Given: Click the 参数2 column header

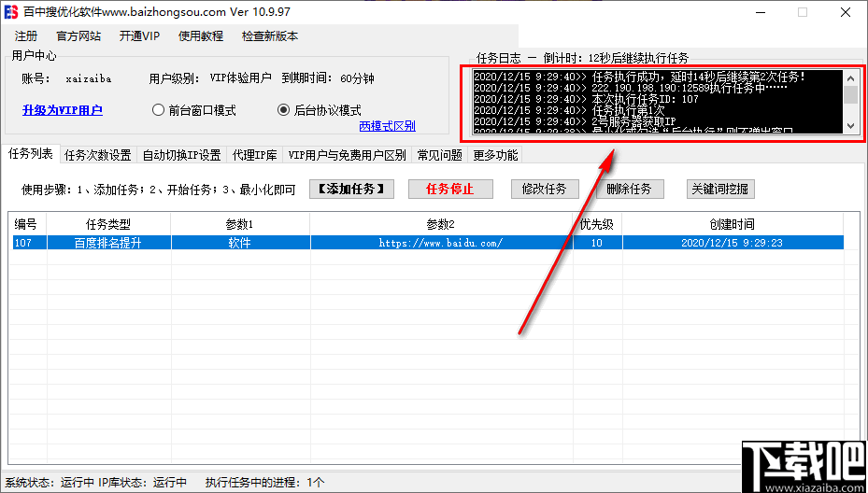Looking at the screenshot, I should (441, 224).
